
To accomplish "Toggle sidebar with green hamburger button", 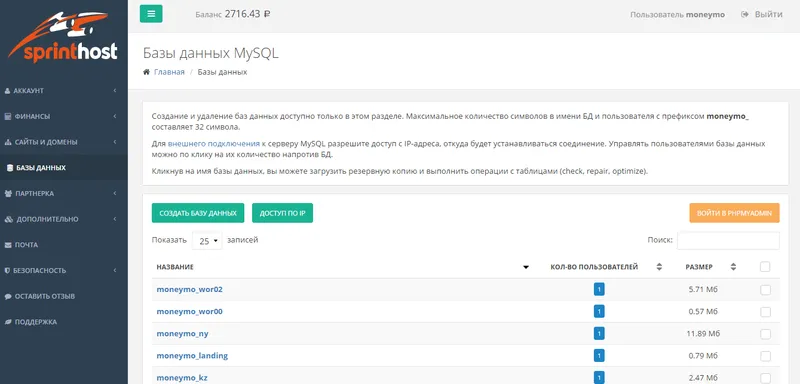I will pyautogui.click(x=151, y=14).
